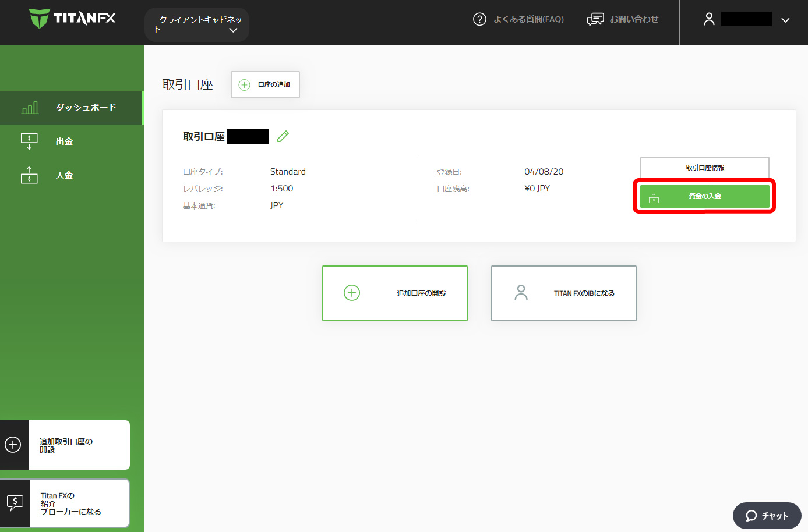Click the user profile icon

[x=709, y=19]
